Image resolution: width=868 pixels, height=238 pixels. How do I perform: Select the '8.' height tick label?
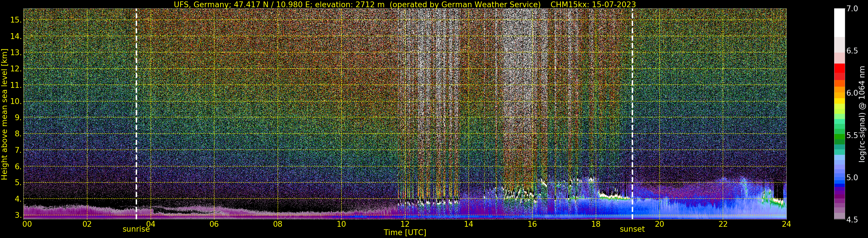coord(18,134)
